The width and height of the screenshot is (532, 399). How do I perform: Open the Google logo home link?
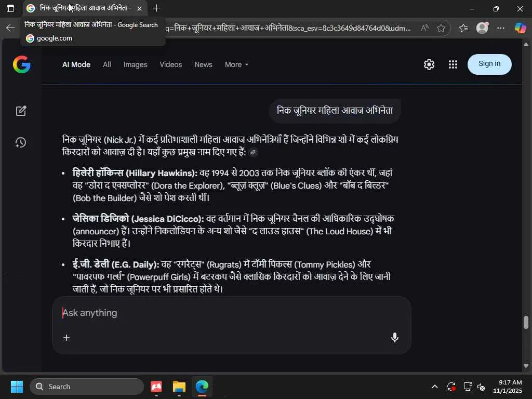click(22, 64)
